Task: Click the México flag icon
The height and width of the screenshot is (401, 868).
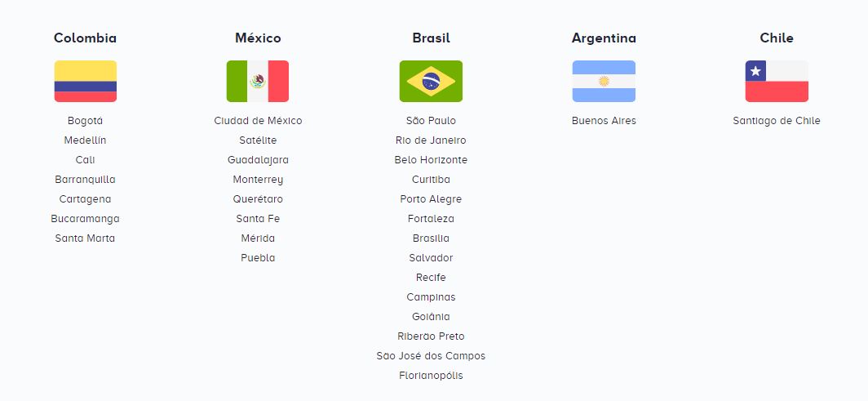Action: [x=258, y=82]
